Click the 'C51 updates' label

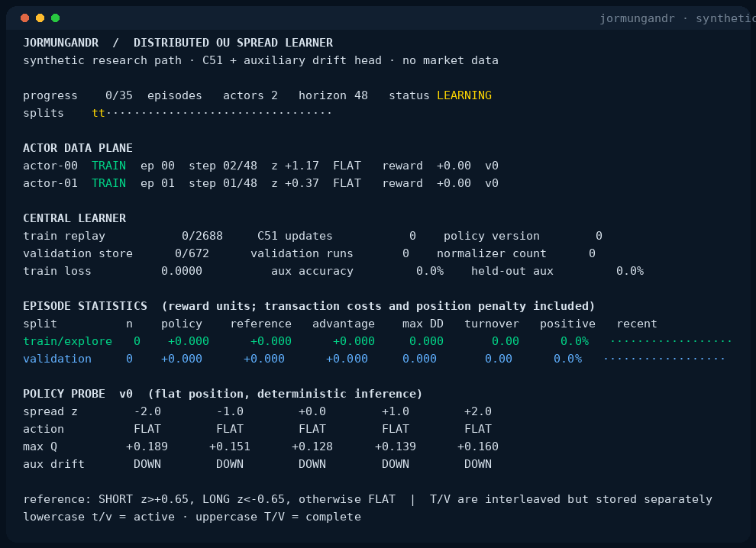click(x=295, y=236)
